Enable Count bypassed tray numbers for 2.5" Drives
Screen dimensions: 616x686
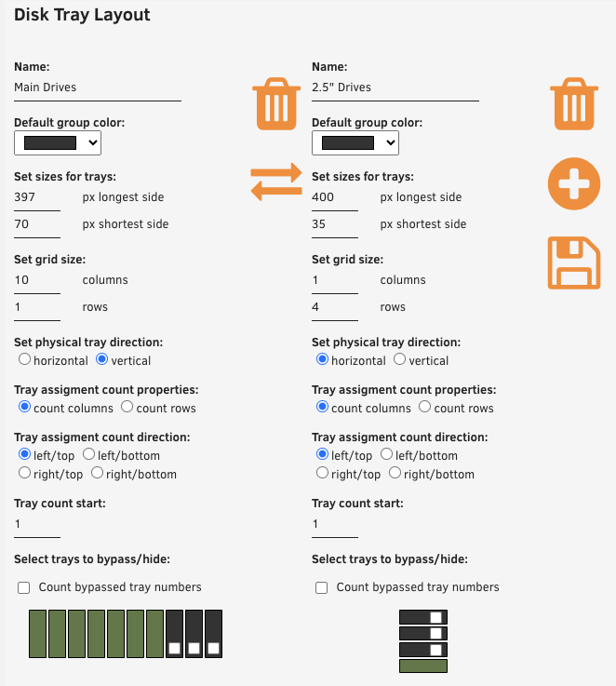point(322,587)
